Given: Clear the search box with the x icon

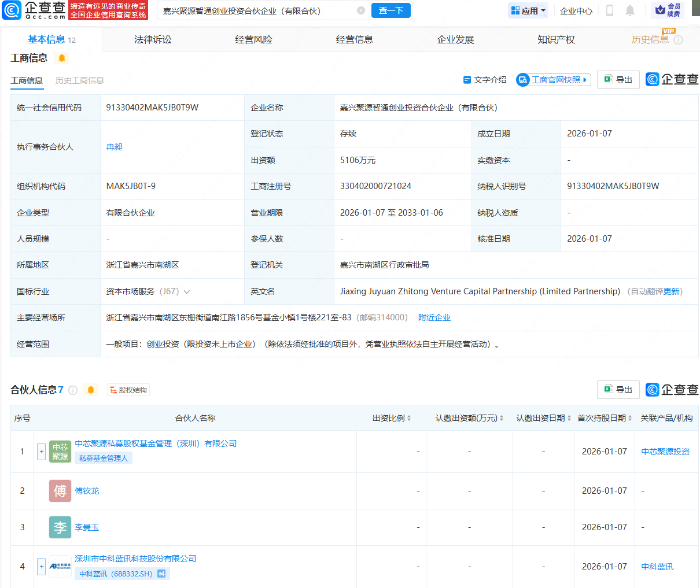Looking at the screenshot, I should 362,10.
